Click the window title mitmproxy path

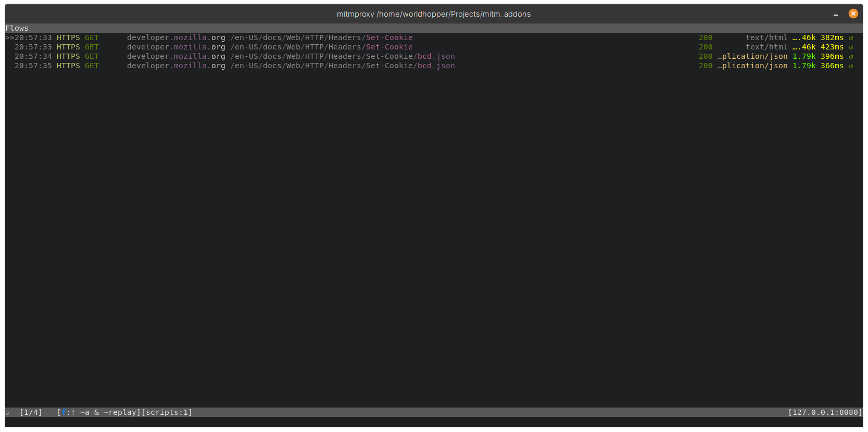tap(434, 14)
